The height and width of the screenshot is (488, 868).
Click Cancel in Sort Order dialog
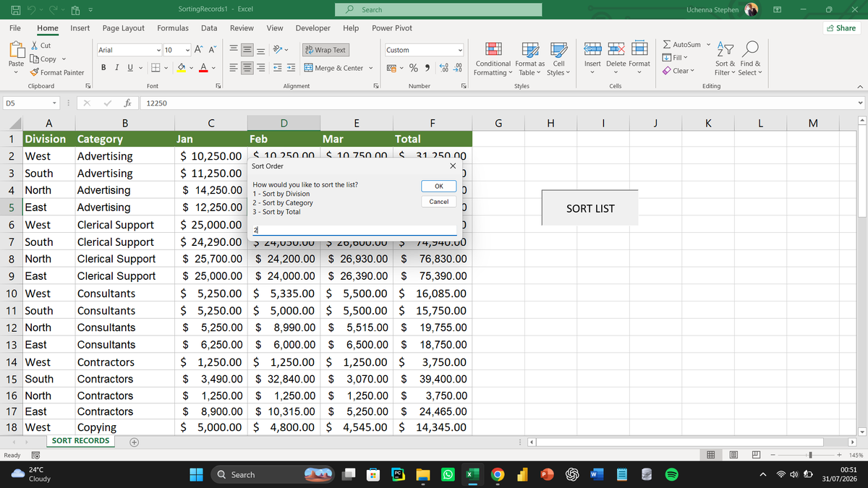(x=439, y=202)
